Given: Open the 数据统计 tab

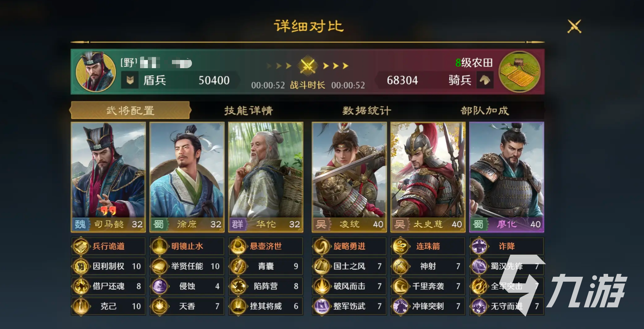Looking at the screenshot, I should [x=367, y=110].
